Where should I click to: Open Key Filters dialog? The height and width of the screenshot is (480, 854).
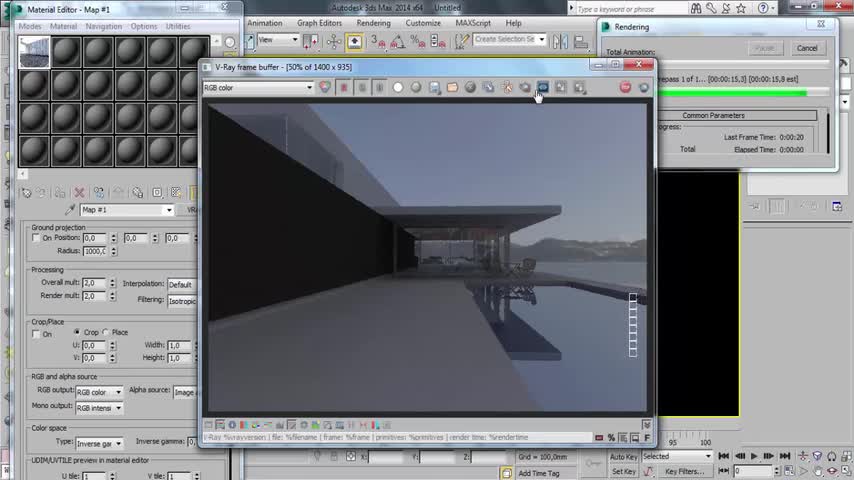coord(684,471)
